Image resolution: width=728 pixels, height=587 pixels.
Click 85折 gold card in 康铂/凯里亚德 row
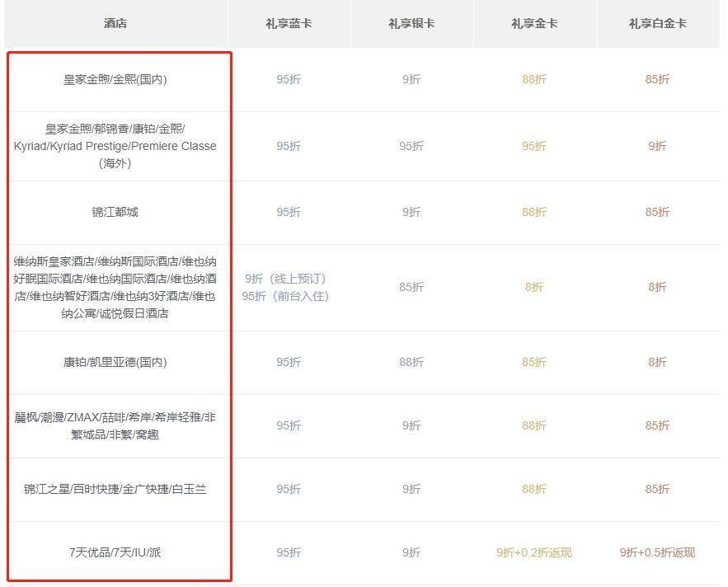[x=534, y=362]
